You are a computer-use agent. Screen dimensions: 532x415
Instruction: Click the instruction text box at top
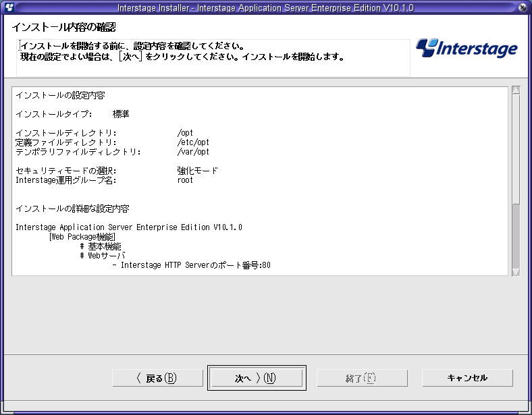(213, 58)
